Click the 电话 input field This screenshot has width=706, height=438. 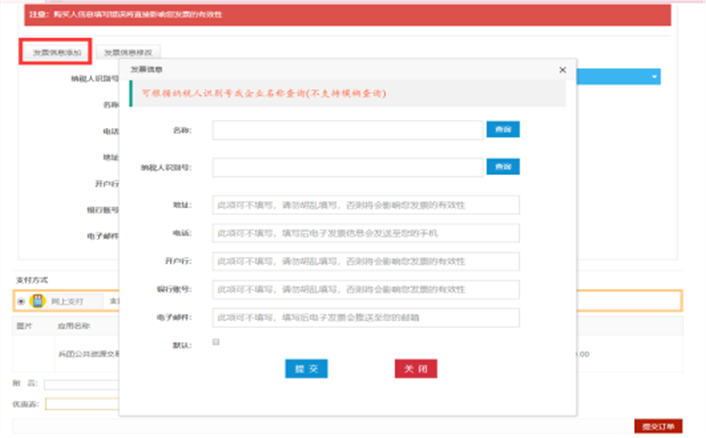[366, 233]
